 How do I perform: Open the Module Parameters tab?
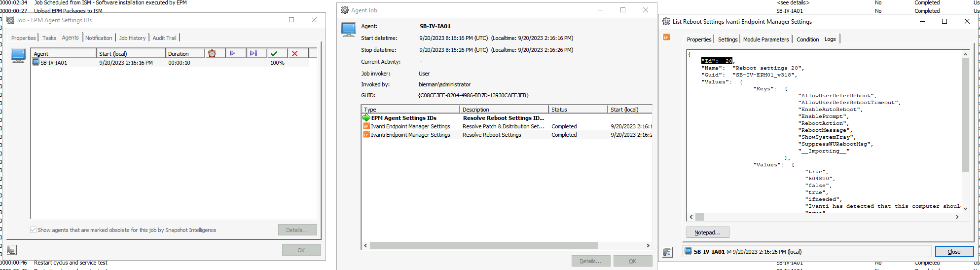click(x=766, y=39)
